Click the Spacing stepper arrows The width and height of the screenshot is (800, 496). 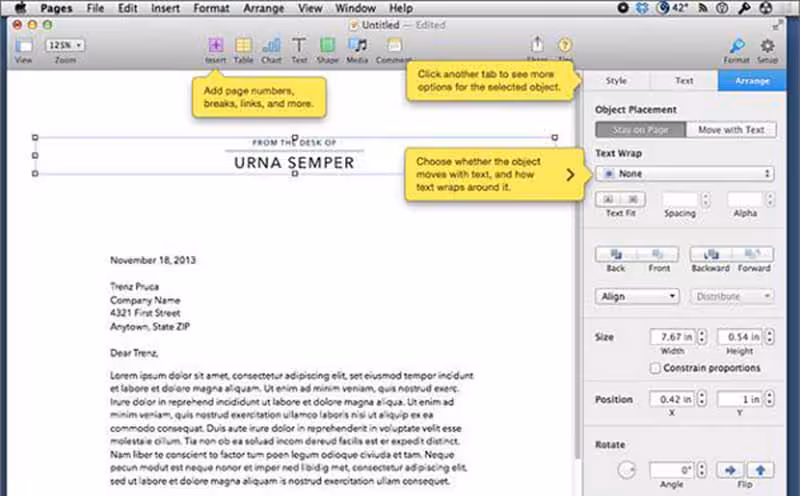pyautogui.click(x=706, y=200)
